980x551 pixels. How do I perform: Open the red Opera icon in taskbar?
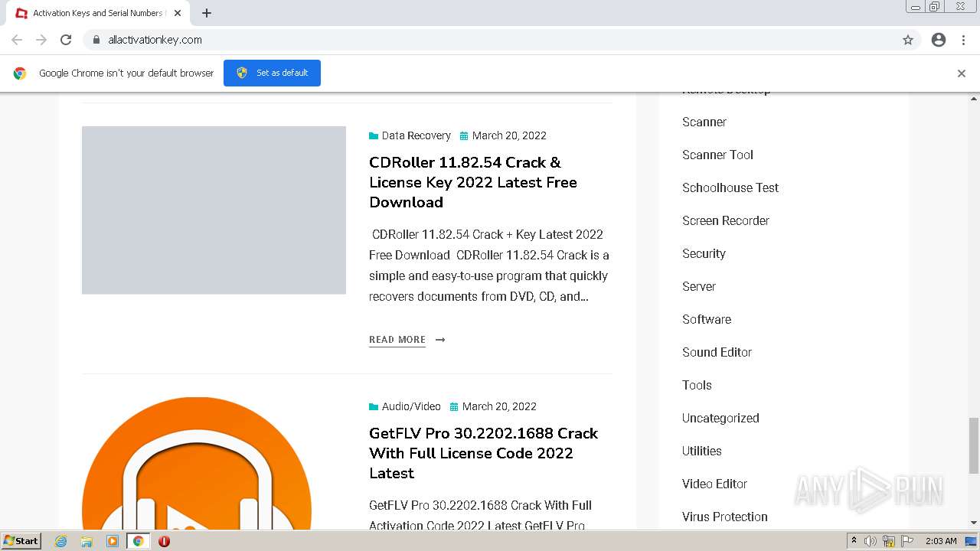(164, 541)
